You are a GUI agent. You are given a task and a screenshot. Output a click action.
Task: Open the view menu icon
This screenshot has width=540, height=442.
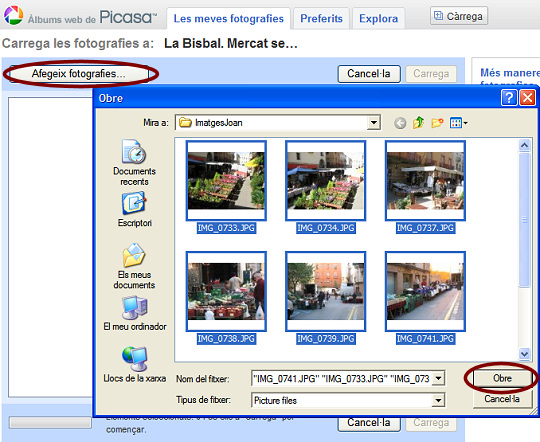tap(458, 123)
